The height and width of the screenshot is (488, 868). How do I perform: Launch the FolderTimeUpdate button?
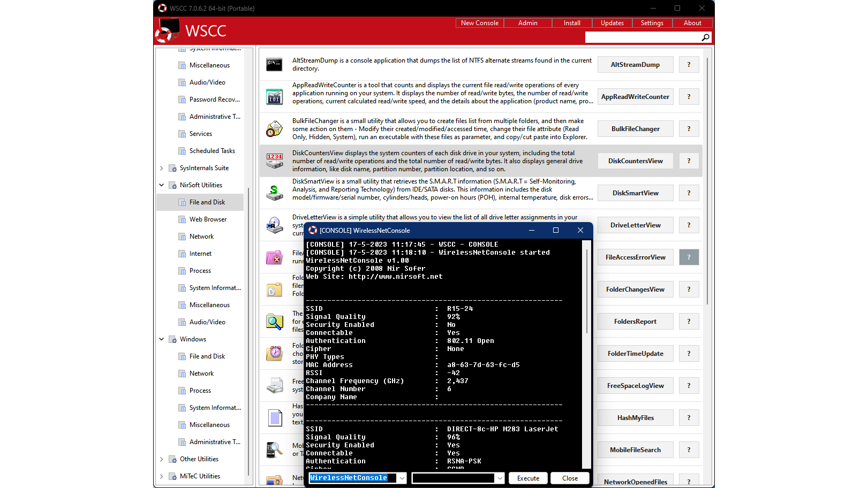pyautogui.click(x=636, y=354)
